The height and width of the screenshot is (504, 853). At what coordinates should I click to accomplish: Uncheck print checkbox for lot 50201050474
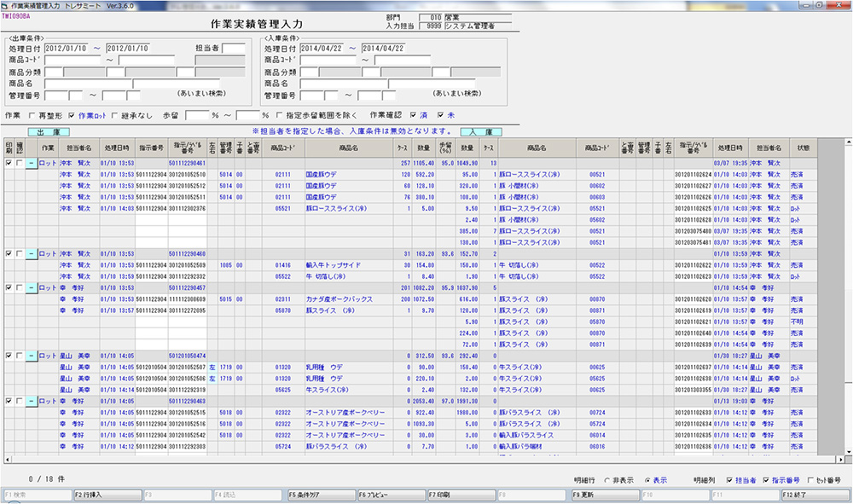point(9,356)
